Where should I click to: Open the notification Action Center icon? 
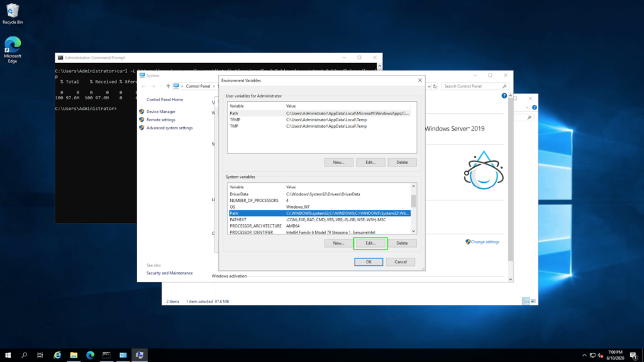(633, 355)
